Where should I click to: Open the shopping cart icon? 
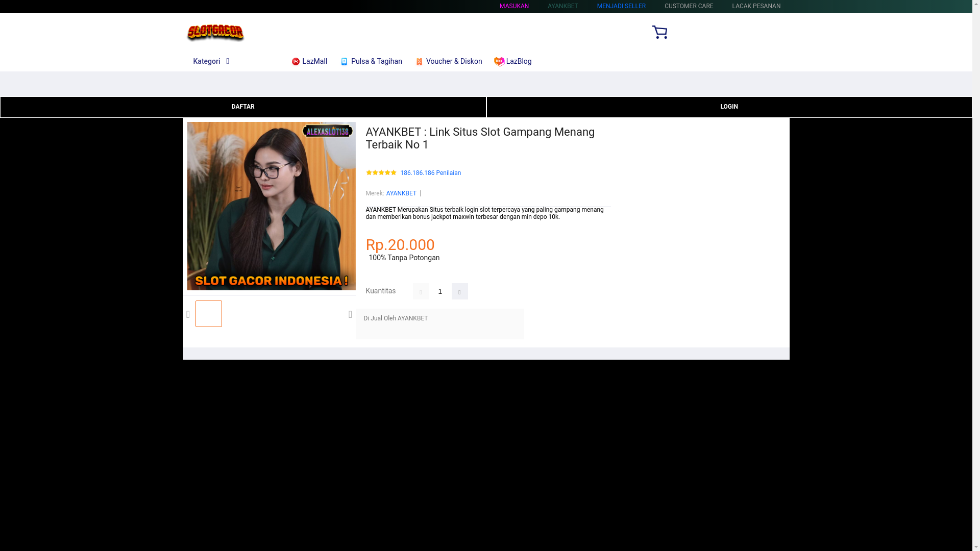click(659, 32)
